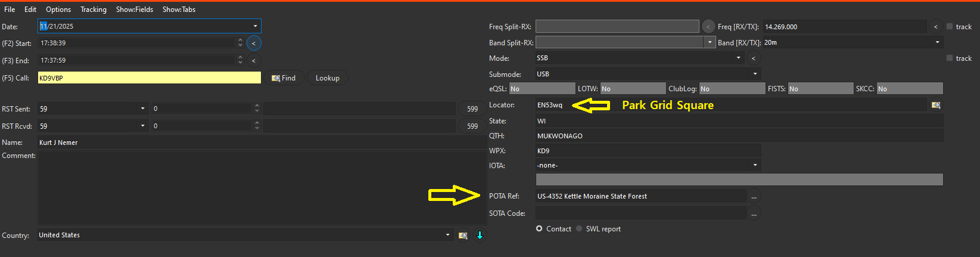
Task: Click the Comment text area
Action: point(261,188)
